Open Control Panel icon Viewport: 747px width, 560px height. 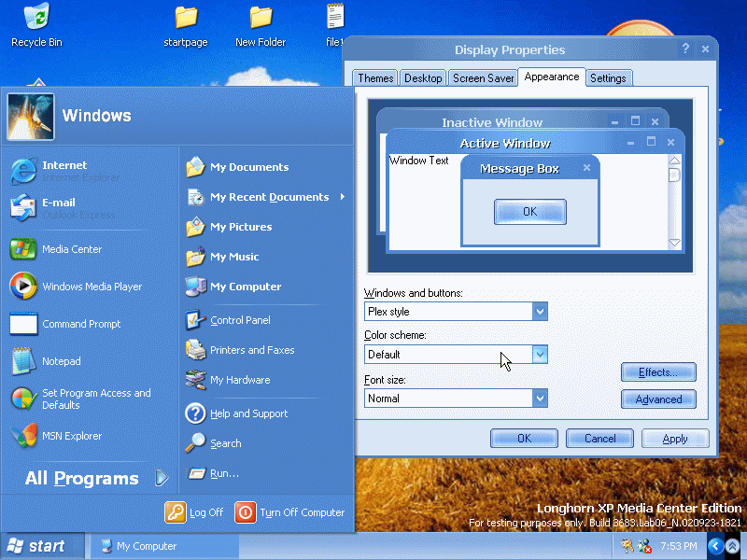(195, 320)
